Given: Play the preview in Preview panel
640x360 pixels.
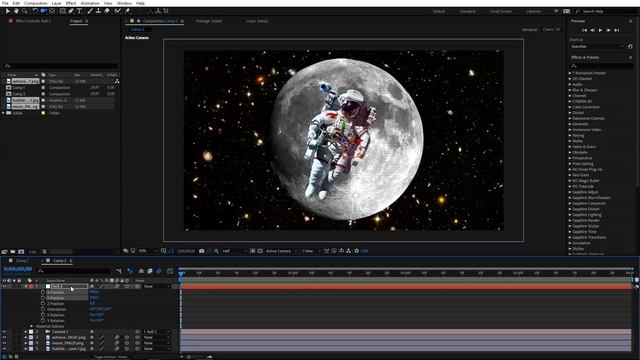Looking at the screenshot, I should click(x=600, y=30).
